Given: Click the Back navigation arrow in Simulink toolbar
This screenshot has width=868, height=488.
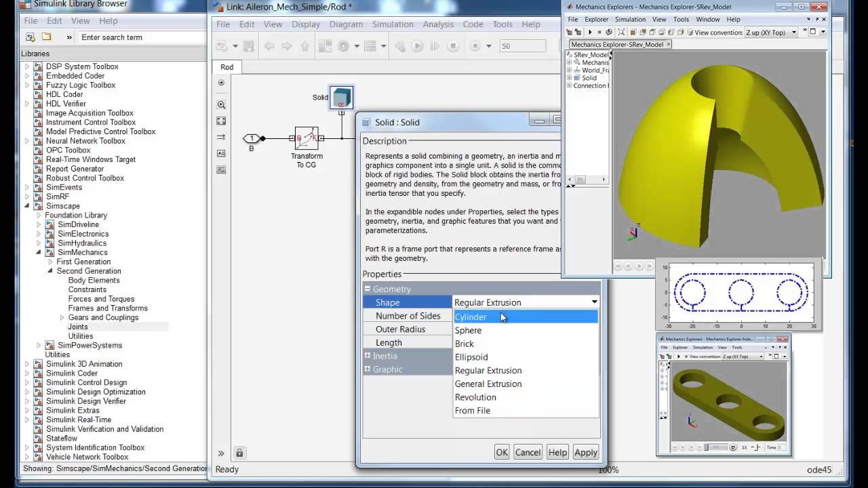Looking at the screenshot, I should (269, 46).
